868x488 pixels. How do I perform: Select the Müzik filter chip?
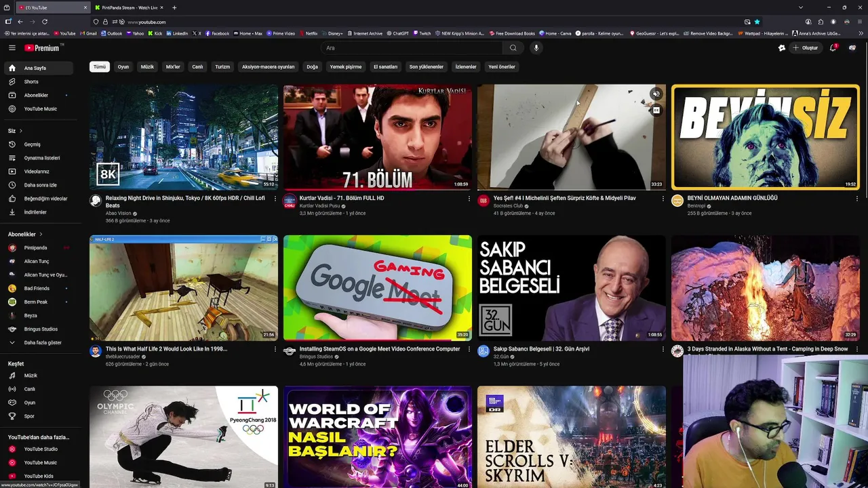point(147,67)
